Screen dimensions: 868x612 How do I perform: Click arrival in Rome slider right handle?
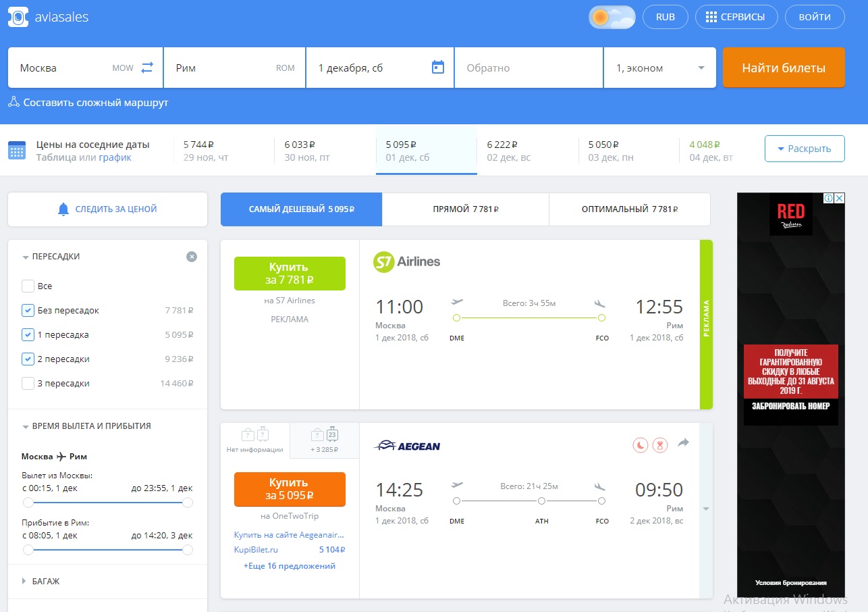(188, 550)
